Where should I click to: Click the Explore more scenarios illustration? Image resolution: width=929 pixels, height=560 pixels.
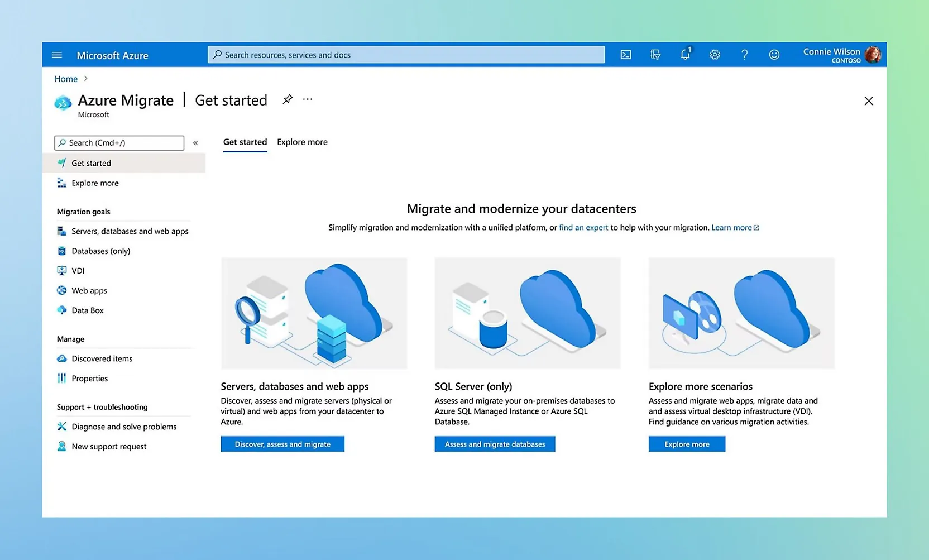[x=741, y=313]
